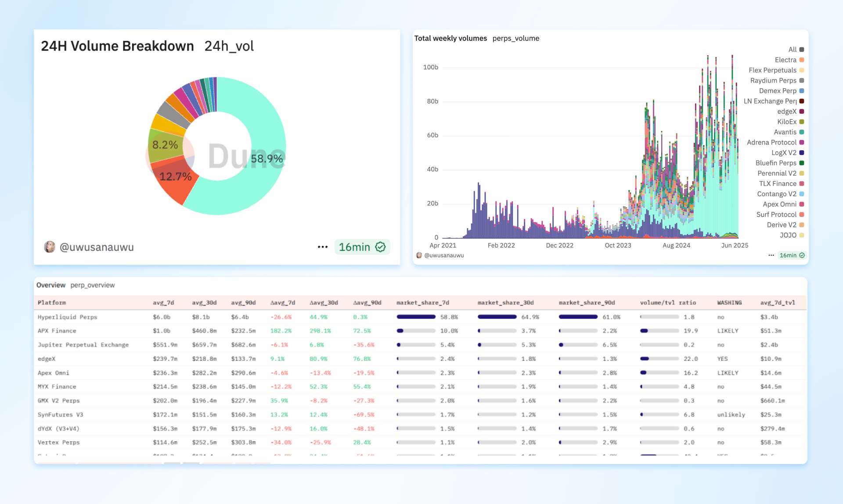Toggle the Demex Perp legend series
Screen dimensions: 843x504
click(x=782, y=91)
